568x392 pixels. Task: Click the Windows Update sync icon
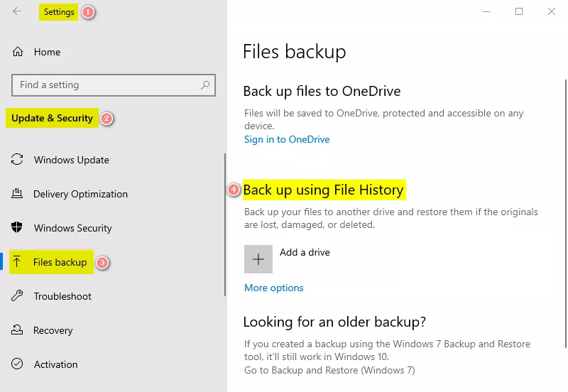[17, 159]
